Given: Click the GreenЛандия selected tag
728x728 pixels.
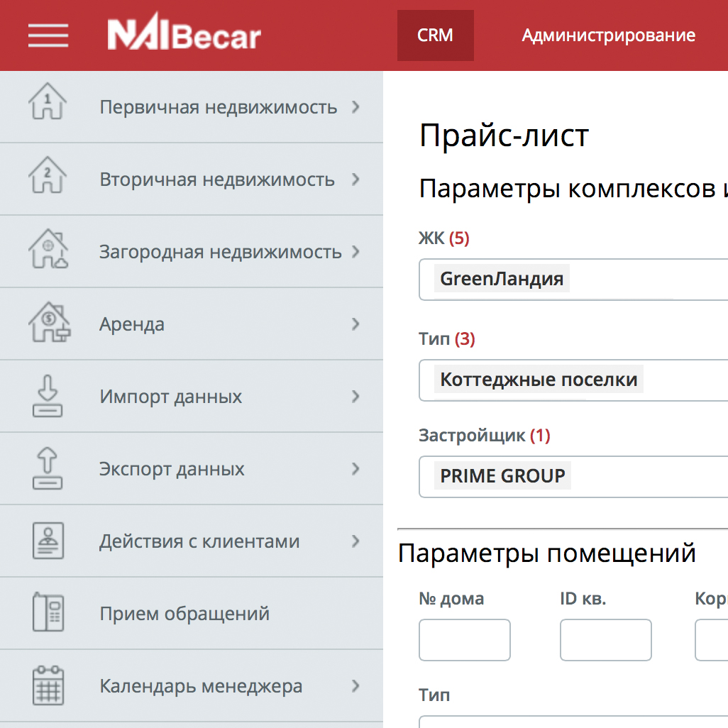Looking at the screenshot, I should (502, 279).
